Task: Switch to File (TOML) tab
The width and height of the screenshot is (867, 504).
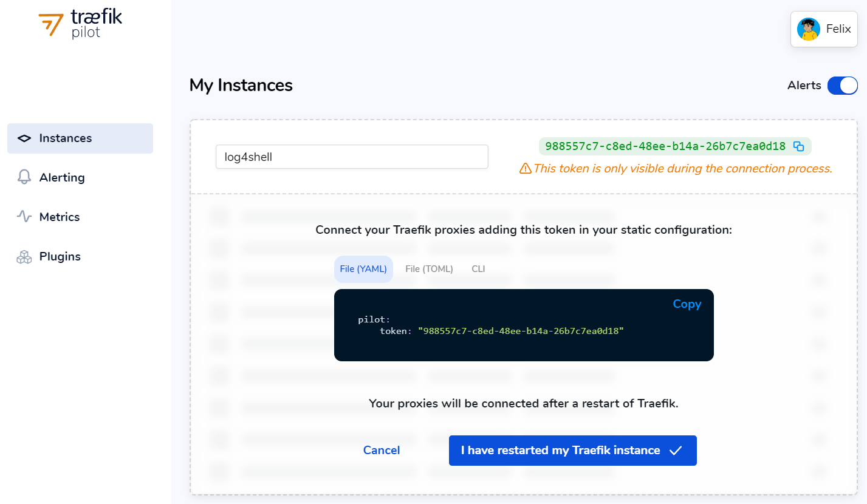Action: click(430, 269)
